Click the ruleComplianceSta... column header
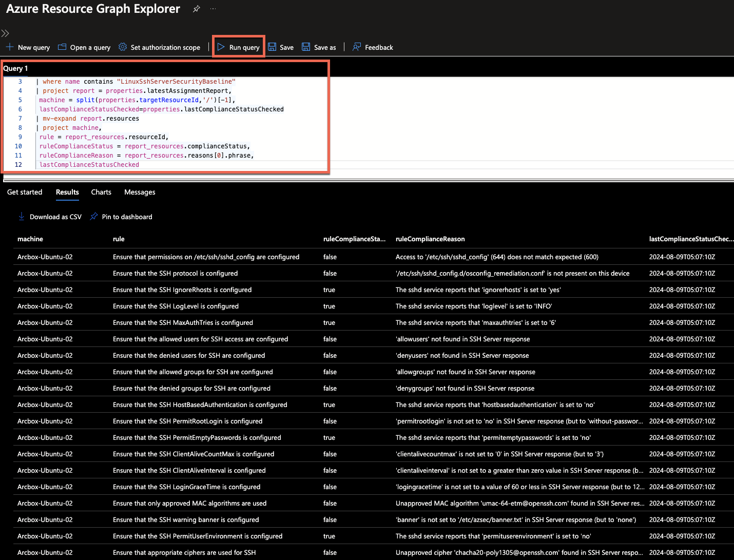Screen dimensions: 734x560 point(354,239)
